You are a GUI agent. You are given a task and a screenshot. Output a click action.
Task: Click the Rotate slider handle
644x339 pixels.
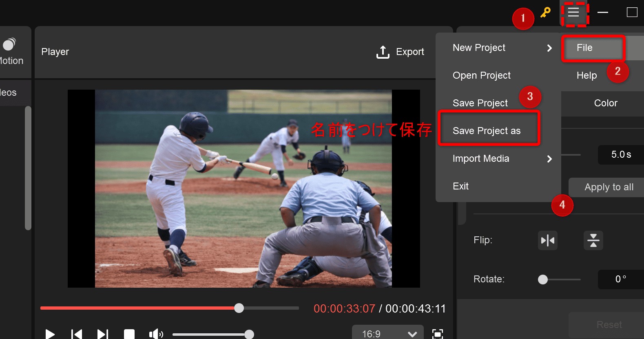coord(543,280)
